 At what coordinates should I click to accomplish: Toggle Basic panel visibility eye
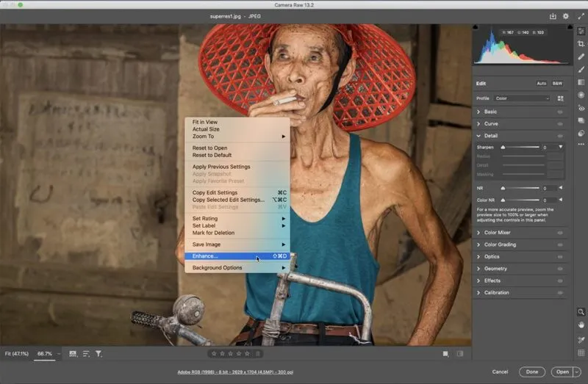[x=560, y=112]
